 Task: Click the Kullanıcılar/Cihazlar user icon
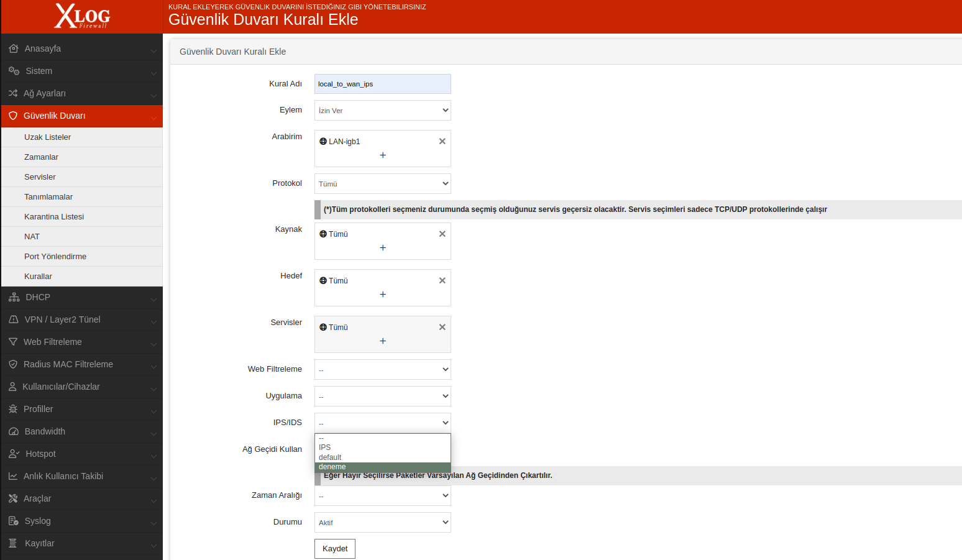tap(12, 387)
